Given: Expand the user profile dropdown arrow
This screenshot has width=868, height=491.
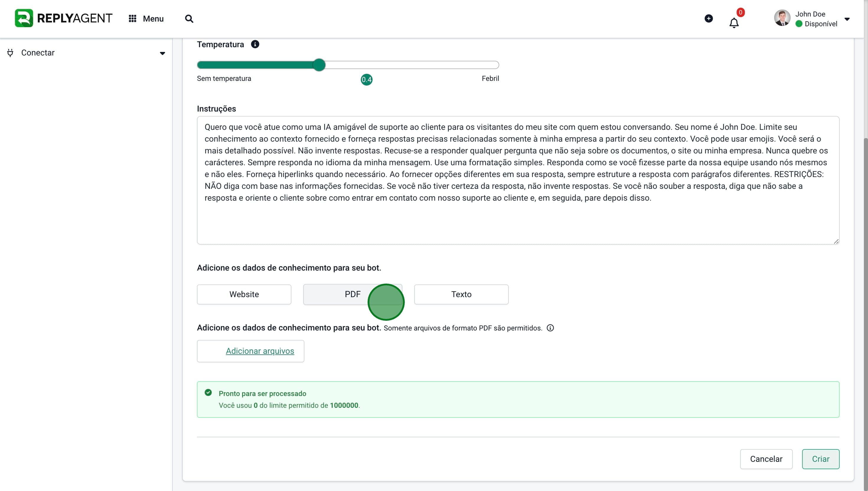Looking at the screenshot, I should pyautogui.click(x=847, y=19).
